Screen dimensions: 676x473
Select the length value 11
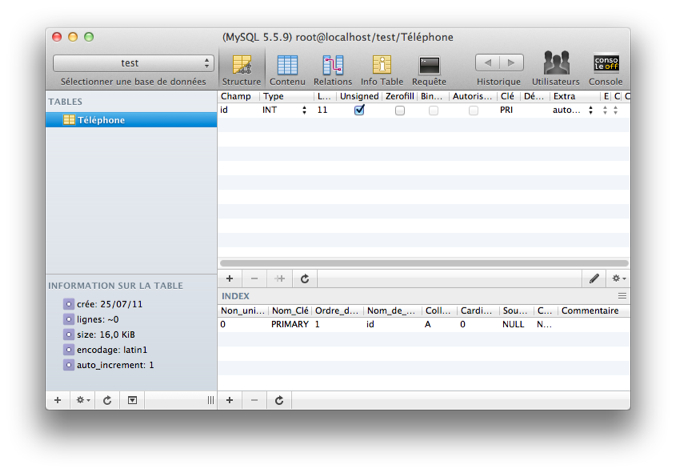(x=322, y=110)
